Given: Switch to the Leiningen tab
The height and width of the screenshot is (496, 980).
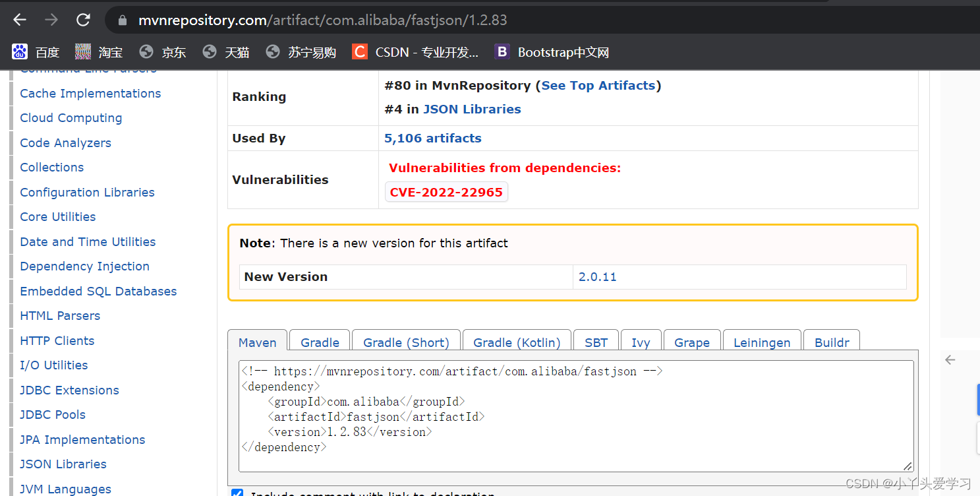Looking at the screenshot, I should point(762,342).
